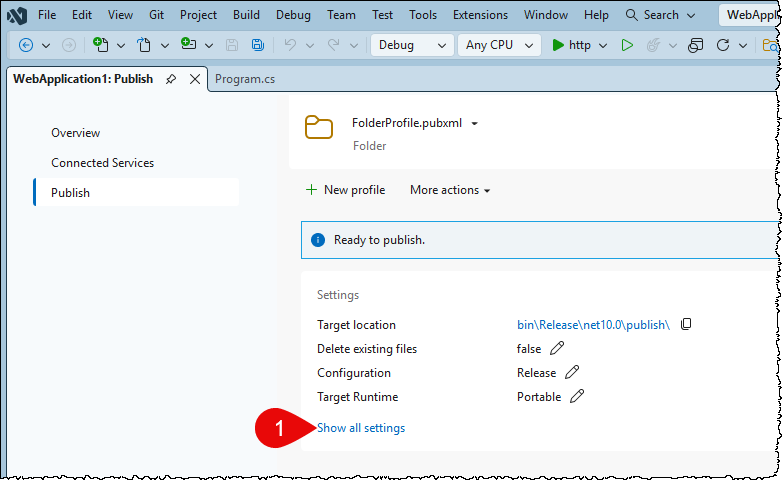
Task: Select Connected Services in the sidebar
Action: [102, 162]
